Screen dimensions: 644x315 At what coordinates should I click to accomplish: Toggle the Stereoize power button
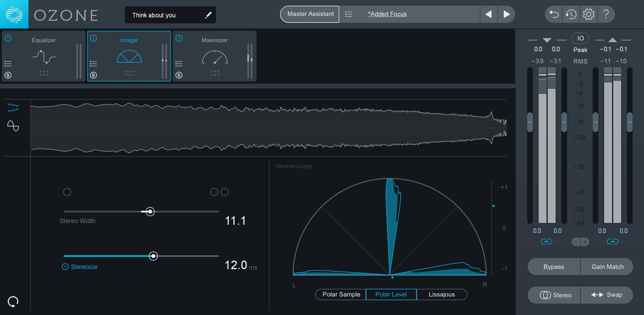click(x=65, y=267)
